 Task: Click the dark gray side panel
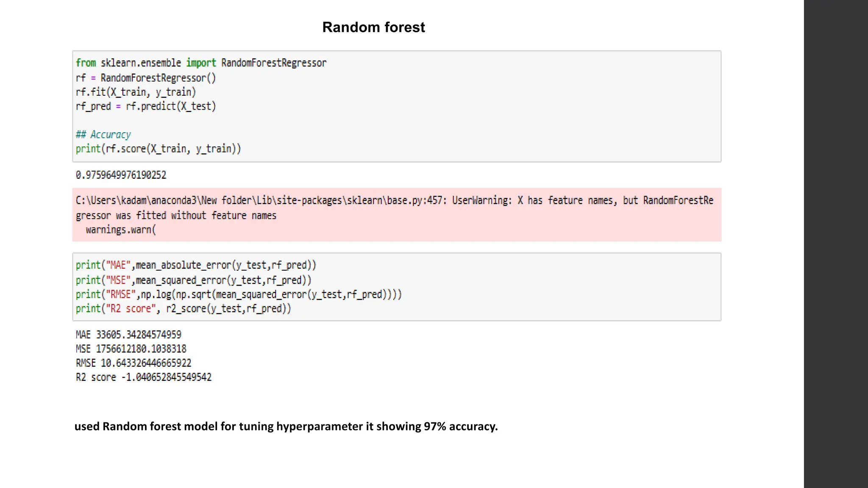(x=836, y=244)
